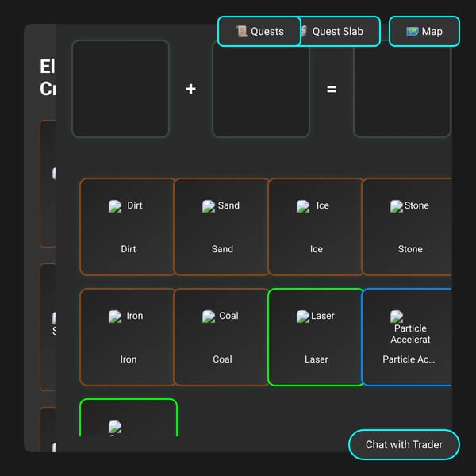Click the Ice image icon
Screen dimensions: 476x476
tap(303, 206)
